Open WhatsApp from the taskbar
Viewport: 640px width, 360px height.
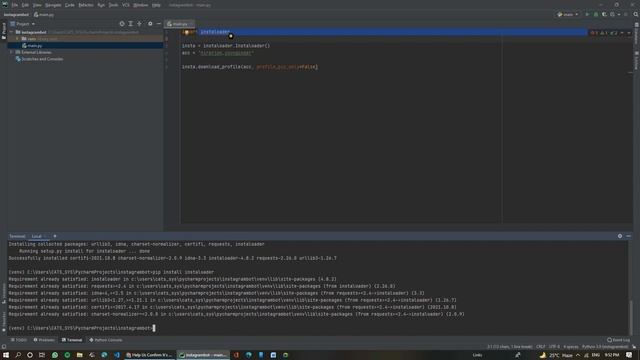point(55,355)
